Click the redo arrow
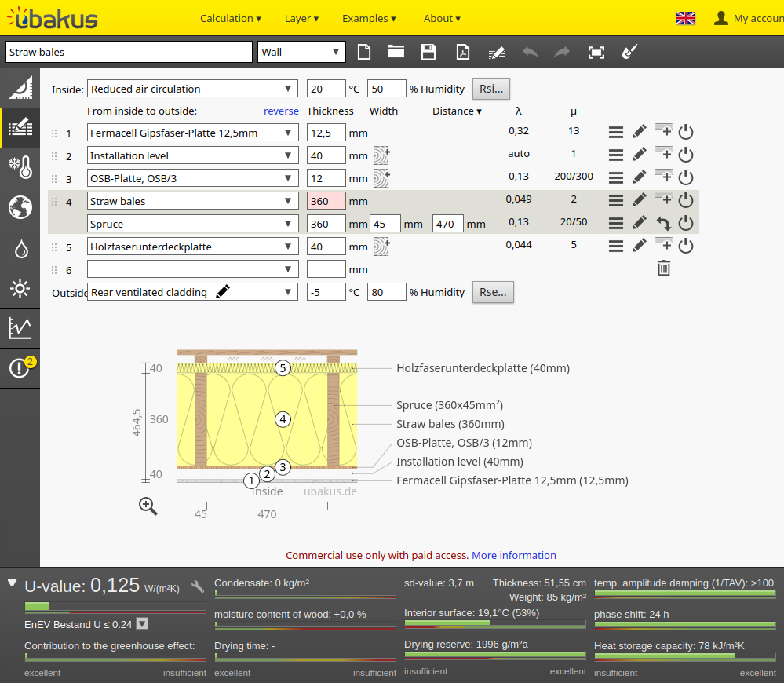The width and height of the screenshot is (784, 683). pyautogui.click(x=562, y=52)
